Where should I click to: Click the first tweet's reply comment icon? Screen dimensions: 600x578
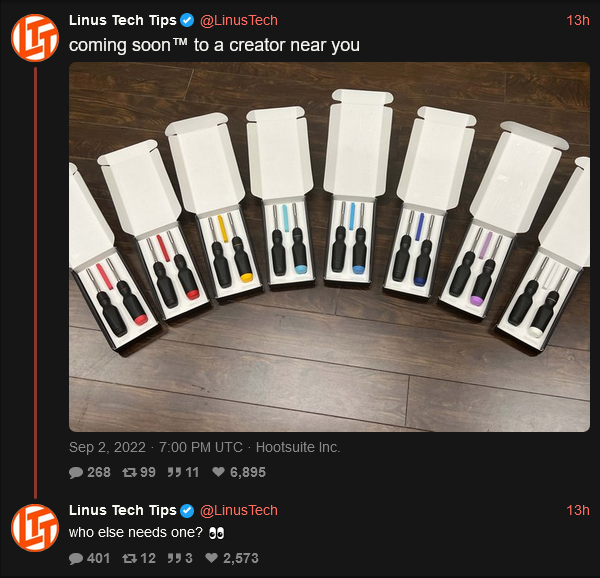(76, 472)
